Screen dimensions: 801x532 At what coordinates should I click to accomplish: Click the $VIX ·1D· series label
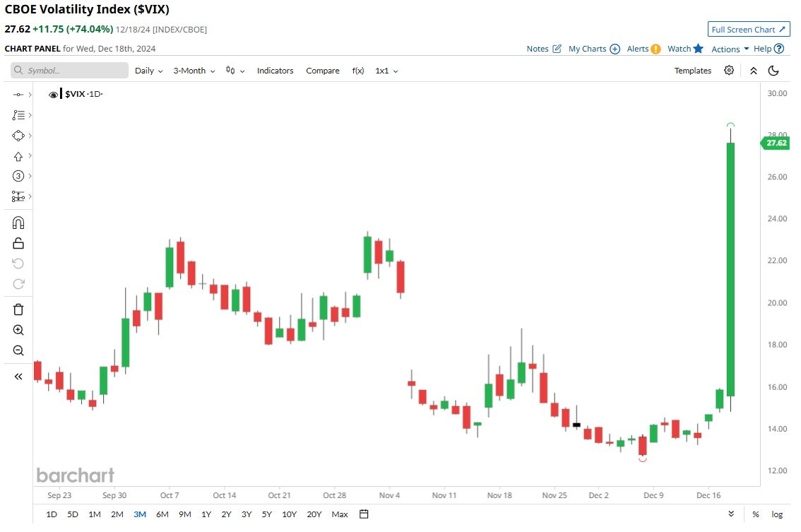pyautogui.click(x=84, y=94)
